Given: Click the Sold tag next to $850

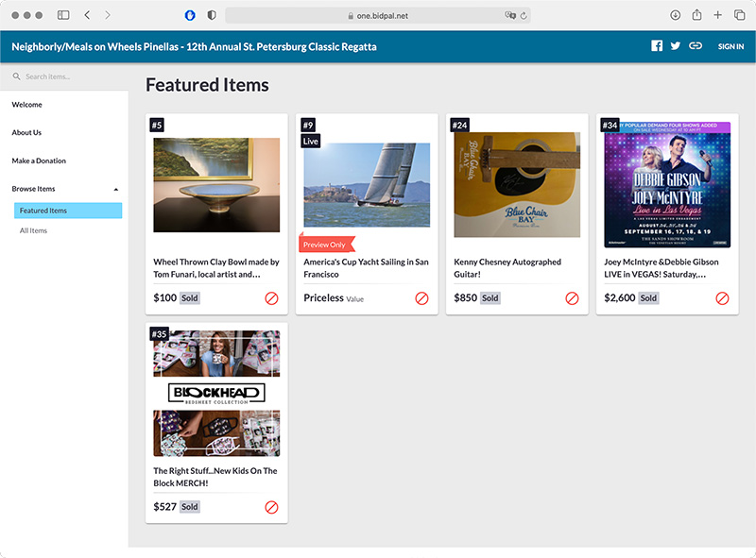Looking at the screenshot, I should point(490,297).
